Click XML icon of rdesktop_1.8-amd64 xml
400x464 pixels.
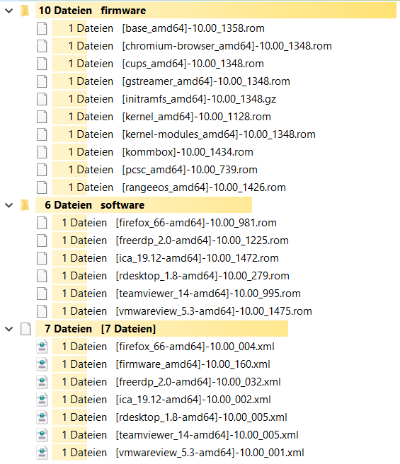point(42,417)
